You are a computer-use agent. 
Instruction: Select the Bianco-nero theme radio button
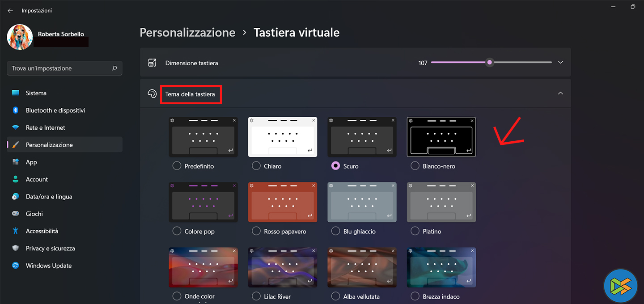tap(415, 166)
